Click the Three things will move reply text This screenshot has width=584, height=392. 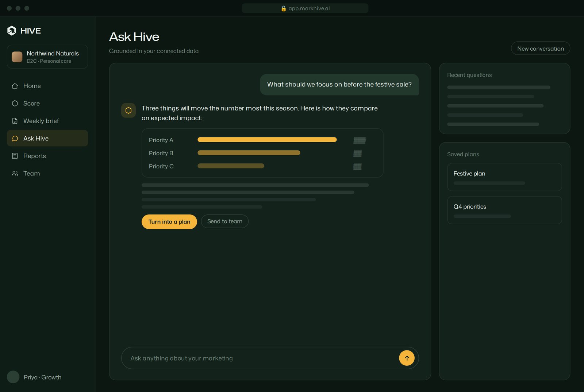[260, 113]
